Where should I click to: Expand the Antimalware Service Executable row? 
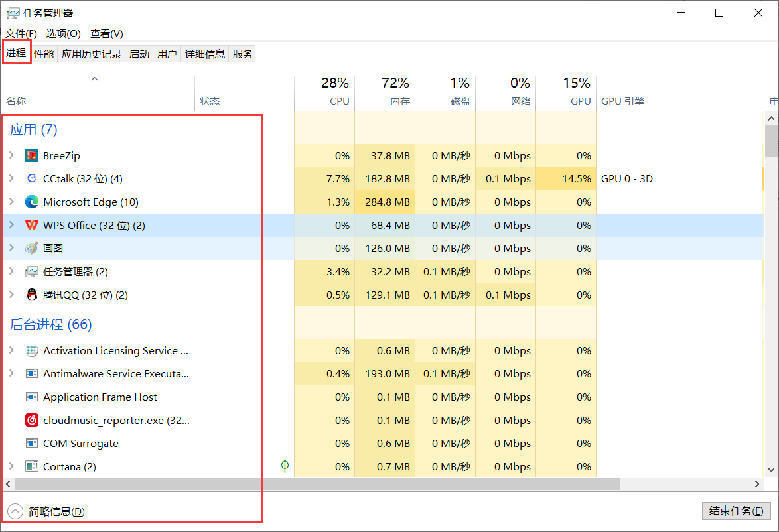pyautogui.click(x=11, y=373)
